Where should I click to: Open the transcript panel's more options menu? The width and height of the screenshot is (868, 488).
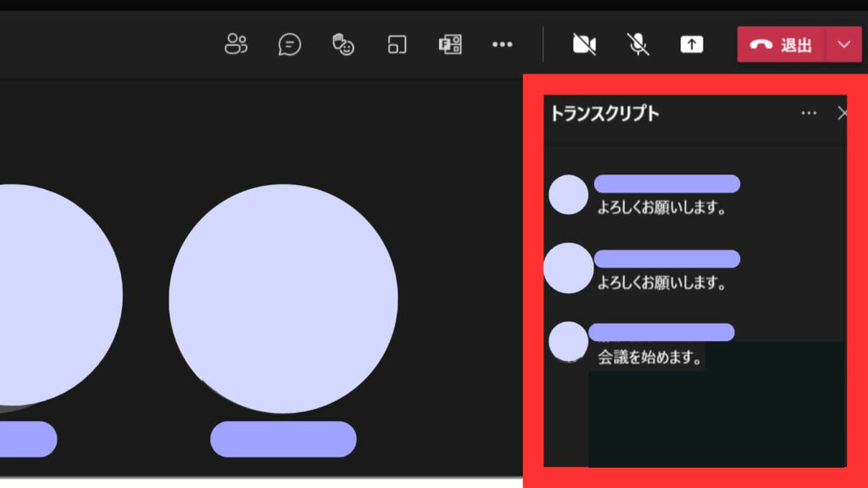[810, 113]
